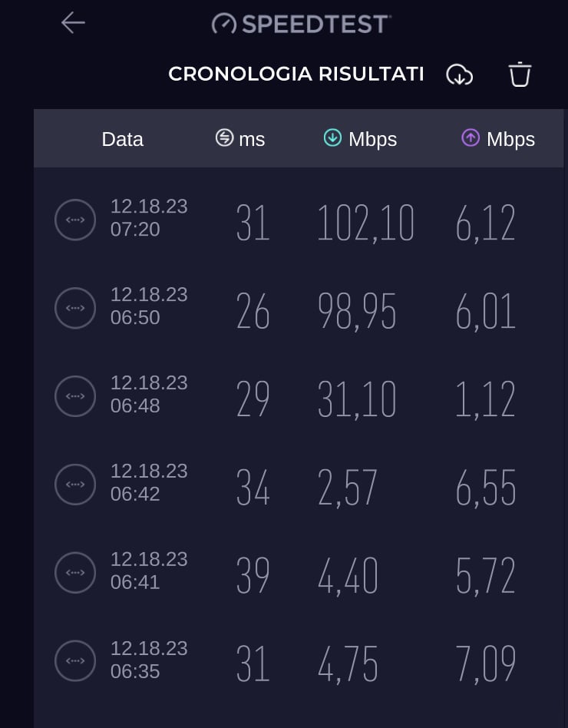This screenshot has width=568, height=728.
Task: Tap connection icon for the 06:41 result
Action: [75, 573]
